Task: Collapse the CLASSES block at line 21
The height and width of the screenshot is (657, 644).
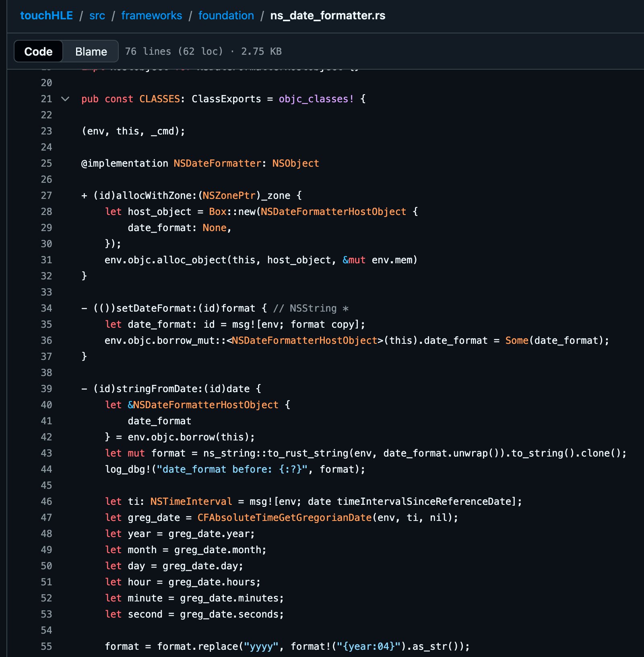Action: (65, 99)
